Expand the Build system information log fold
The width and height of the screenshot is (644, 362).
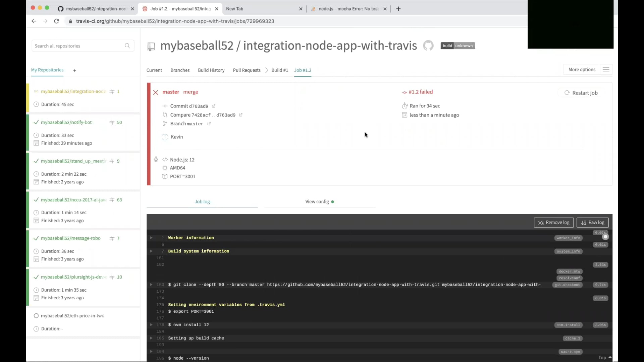[151, 251]
